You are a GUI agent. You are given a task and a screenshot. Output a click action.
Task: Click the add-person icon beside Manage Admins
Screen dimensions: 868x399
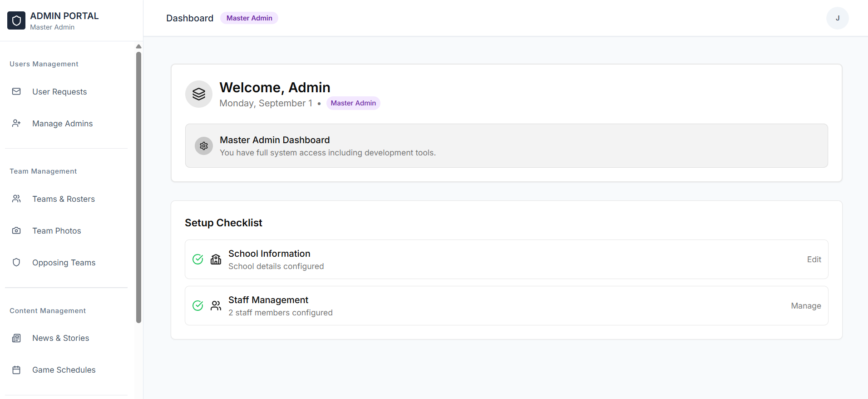16,124
